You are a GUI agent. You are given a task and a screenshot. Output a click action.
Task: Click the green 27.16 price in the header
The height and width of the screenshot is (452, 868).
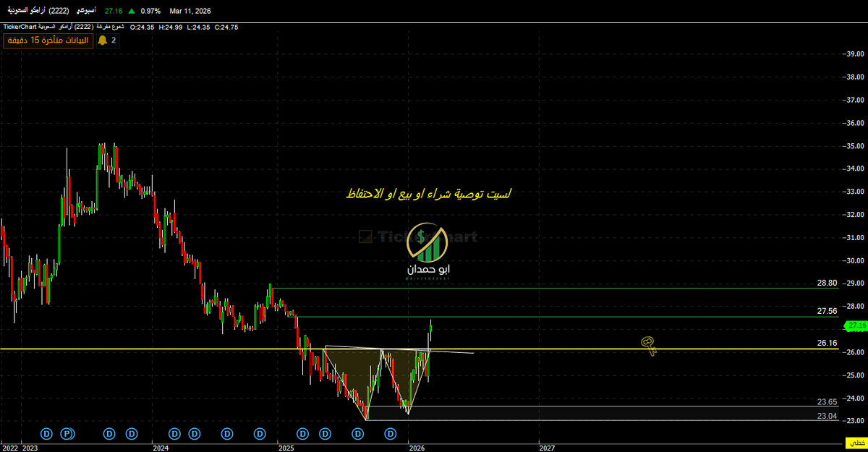114,12
